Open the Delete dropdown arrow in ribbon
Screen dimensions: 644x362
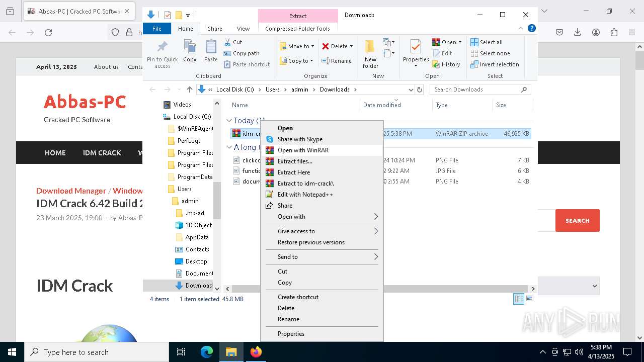(x=351, y=46)
